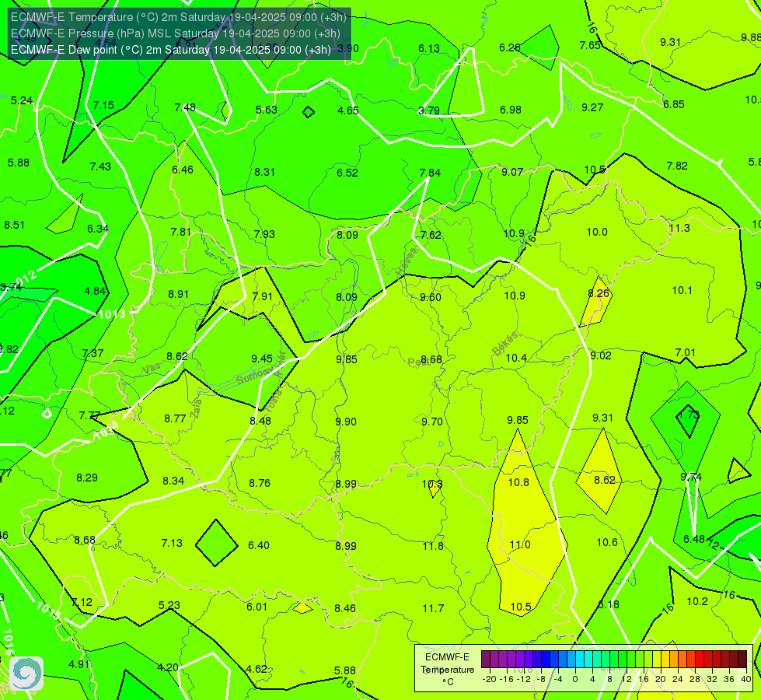Click the dew point value 8.29
This screenshot has height=700, width=761.
point(87,478)
